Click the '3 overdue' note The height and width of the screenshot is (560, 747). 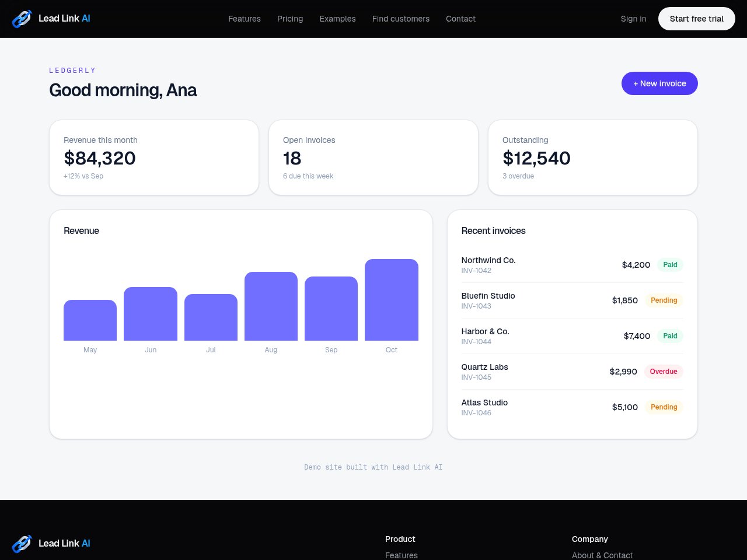(x=518, y=176)
